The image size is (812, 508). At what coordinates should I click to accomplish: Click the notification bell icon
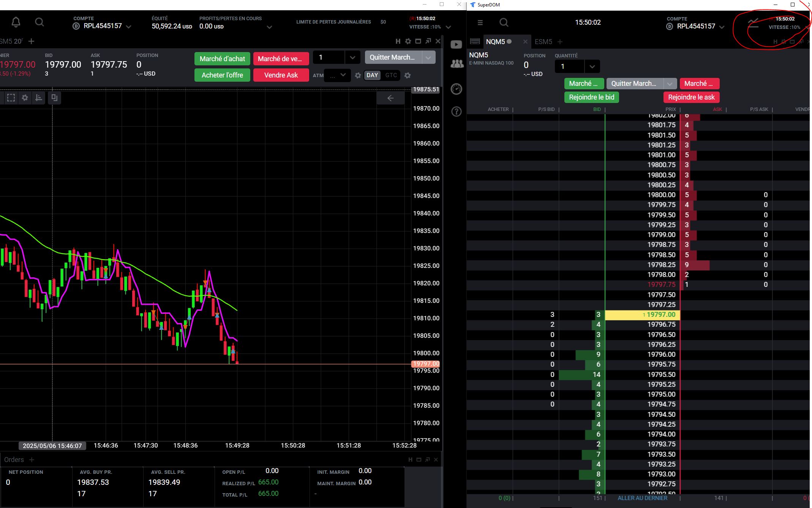tap(16, 22)
